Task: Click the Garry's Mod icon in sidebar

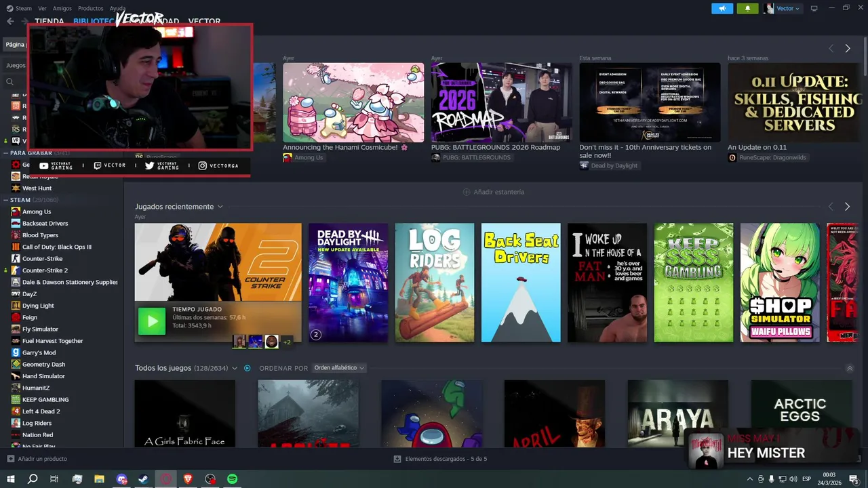Action: [x=16, y=352]
